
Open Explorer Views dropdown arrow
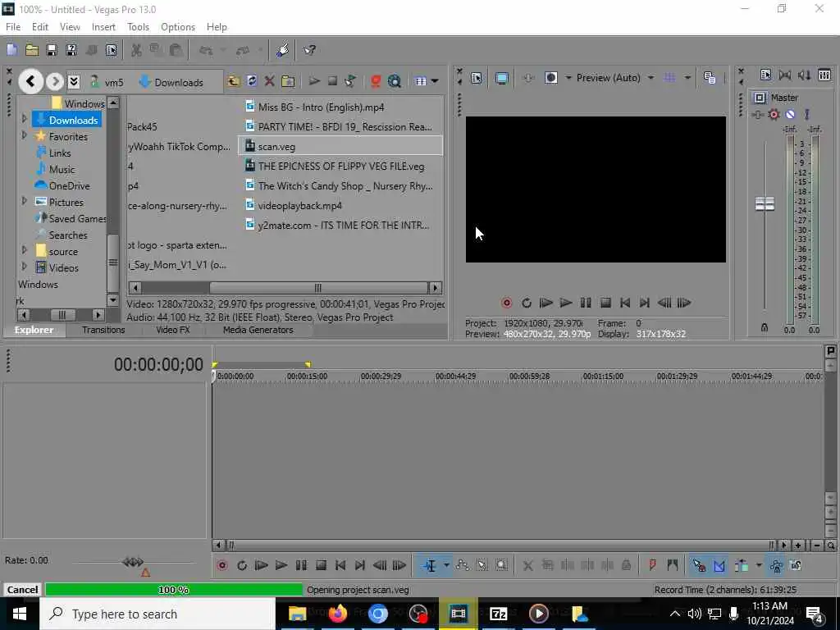pos(435,81)
